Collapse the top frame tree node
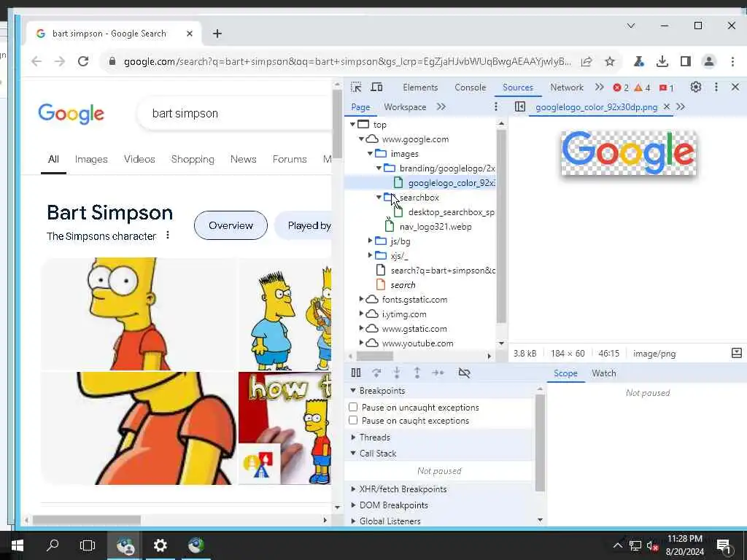 click(x=352, y=124)
